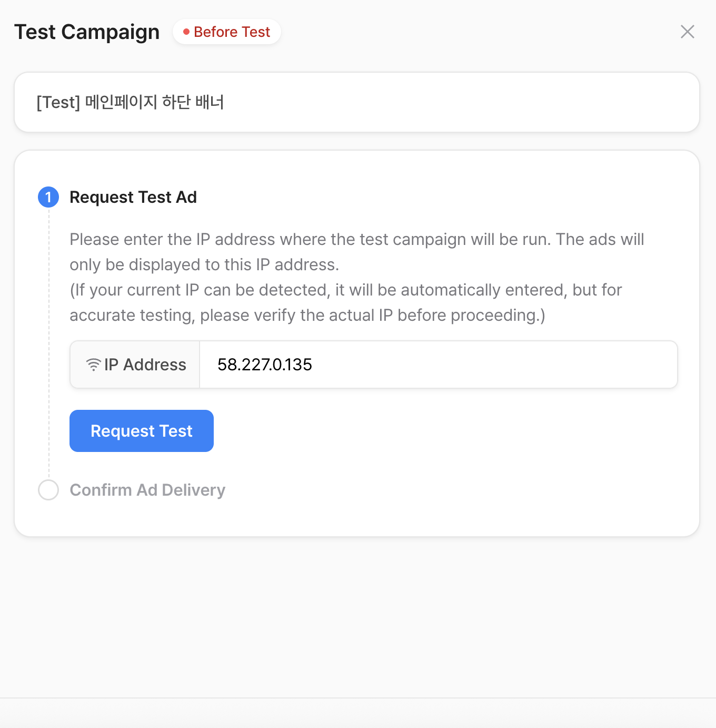
Task: Click the "Please enter the IP address" instruction text
Action: (356, 252)
